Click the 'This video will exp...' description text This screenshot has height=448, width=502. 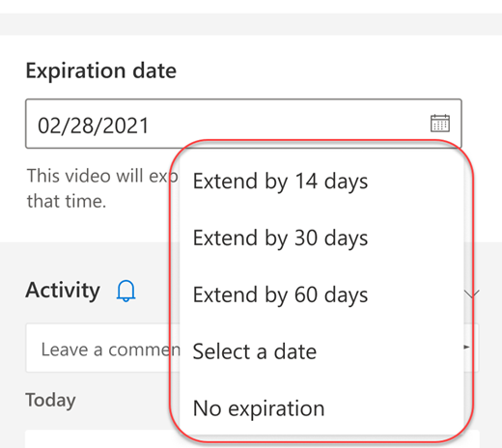coord(102,176)
